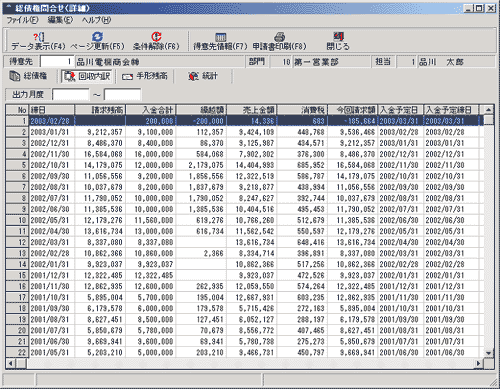Click the 請求残高 column header
The width and height of the screenshot is (500, 389).
[x=100, y=110]
